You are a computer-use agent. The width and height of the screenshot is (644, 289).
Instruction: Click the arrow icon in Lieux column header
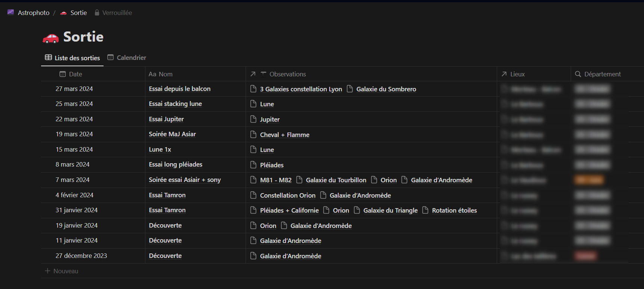(x=504, y=74)
